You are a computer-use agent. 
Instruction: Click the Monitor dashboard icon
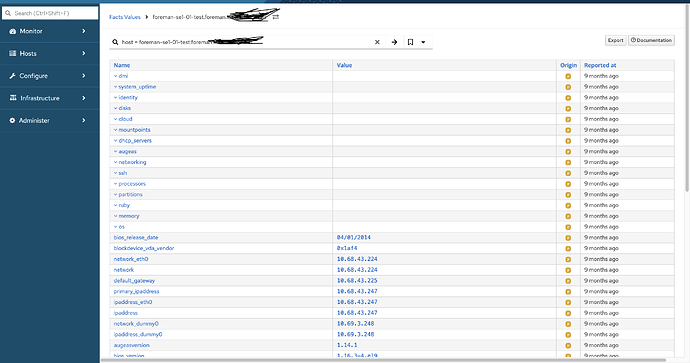[x=12, y=31]
